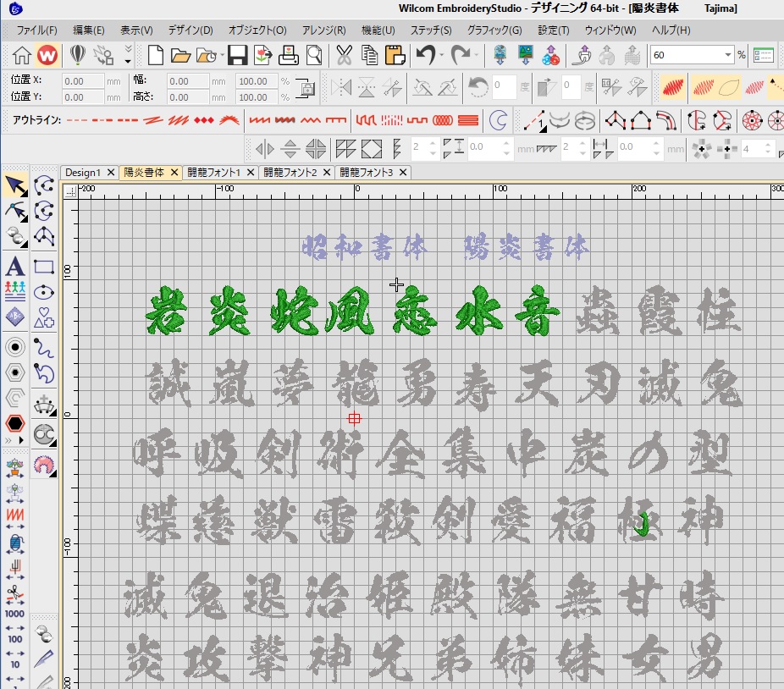Open a design file with folder icon
Viewport: 784px width, 689px height.
(180, 56)
